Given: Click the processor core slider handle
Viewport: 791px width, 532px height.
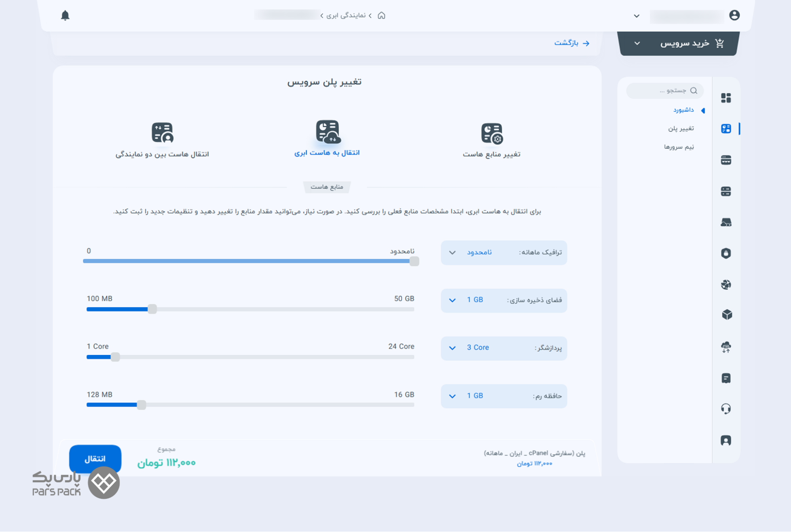Looking at the screenshot, I should (x=115, y=357).
